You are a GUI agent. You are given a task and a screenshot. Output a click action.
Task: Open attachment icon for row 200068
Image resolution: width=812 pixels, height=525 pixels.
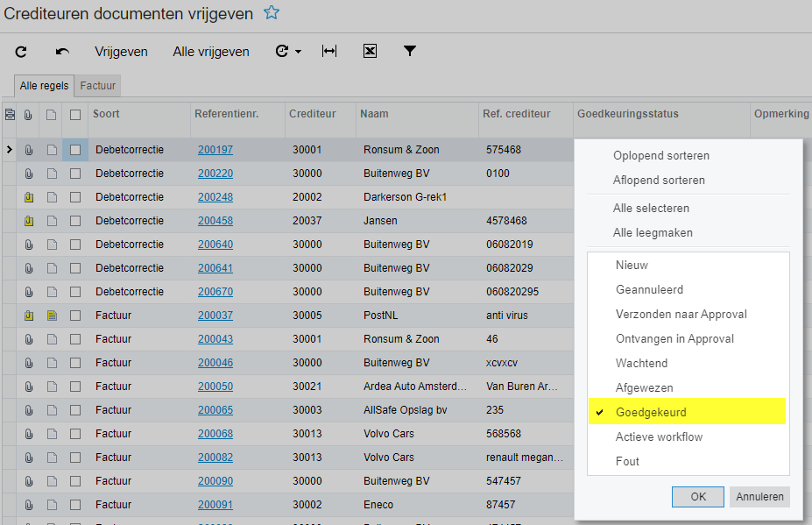click(29, 434)
